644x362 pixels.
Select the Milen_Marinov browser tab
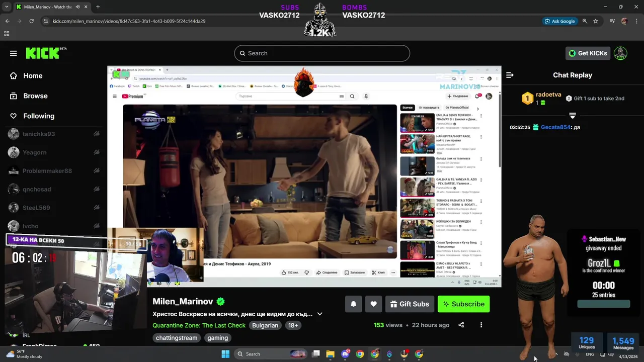click(52, 7)
